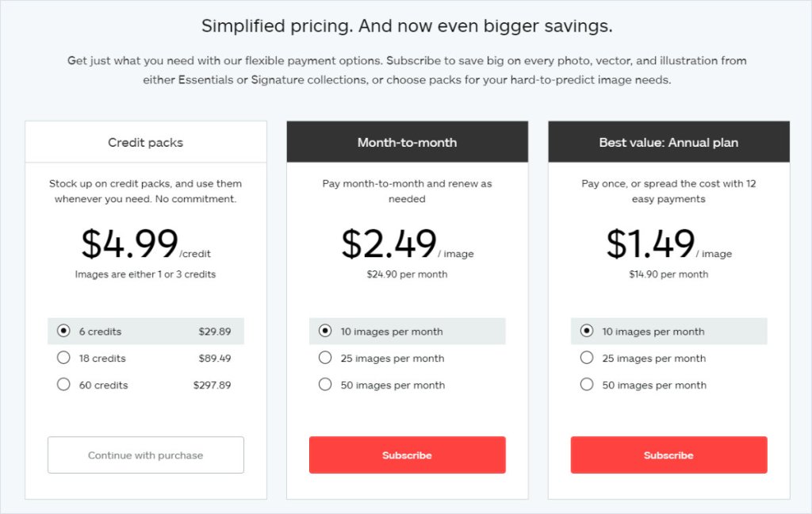Click the $297.89 price for 60 credits
Viewport: 812px width, 514px height.
[212, 385]
